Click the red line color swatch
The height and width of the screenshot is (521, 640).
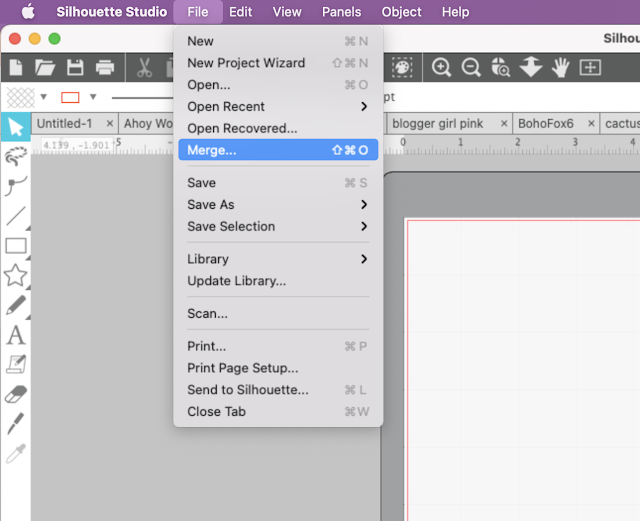click(x=70, y=97)
